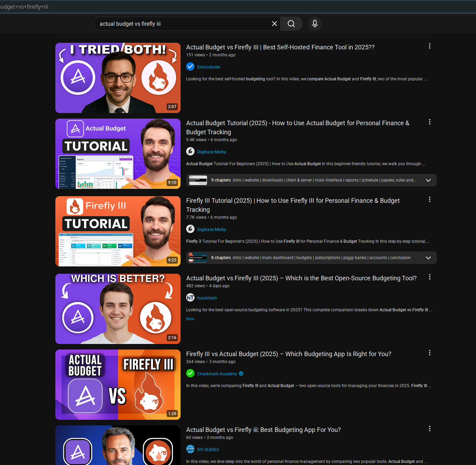Screen dimensions: 476x465
Task: Click '264 views • 3 months ago' text
Action: (x=211, y=362)
